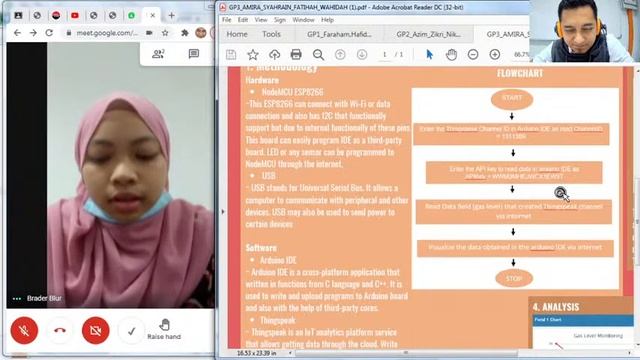Show the Meet participants list

point(158,53)
